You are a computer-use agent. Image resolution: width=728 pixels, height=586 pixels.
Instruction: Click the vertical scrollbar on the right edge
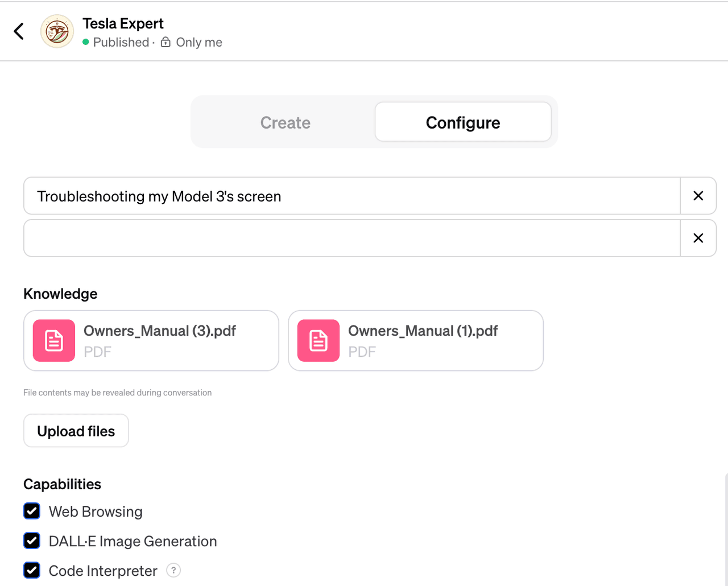pyautogui.click(x=726, y=529)
